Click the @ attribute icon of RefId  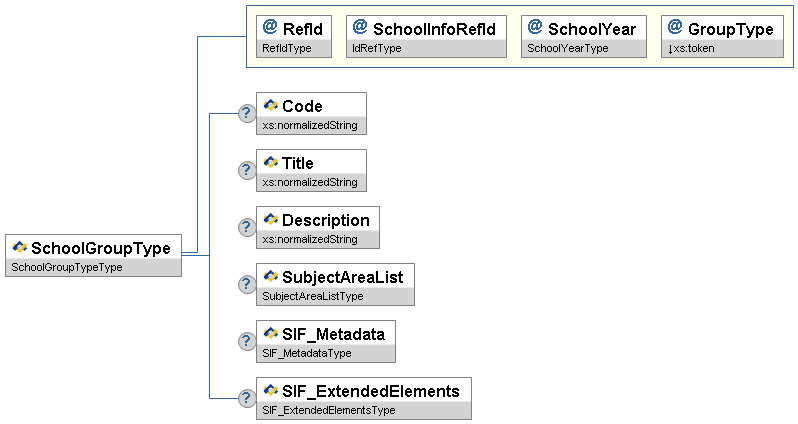click(270, 28)
